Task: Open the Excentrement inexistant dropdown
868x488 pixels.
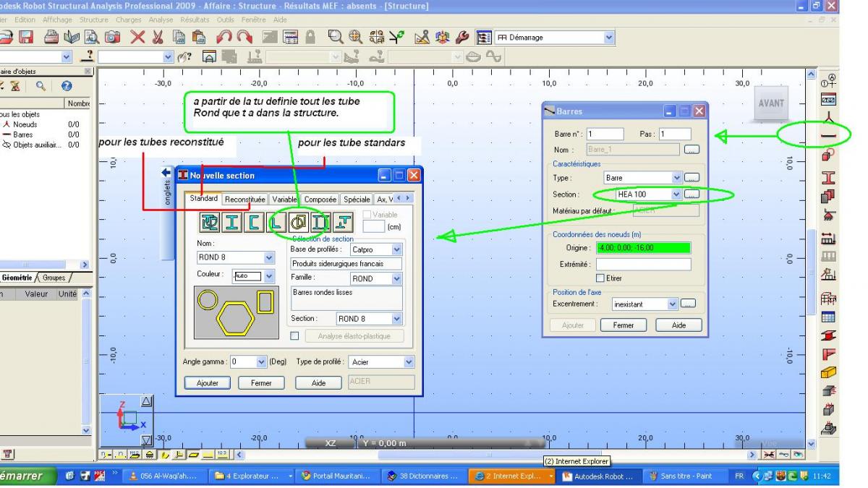Action: click(x=673, y=304)
